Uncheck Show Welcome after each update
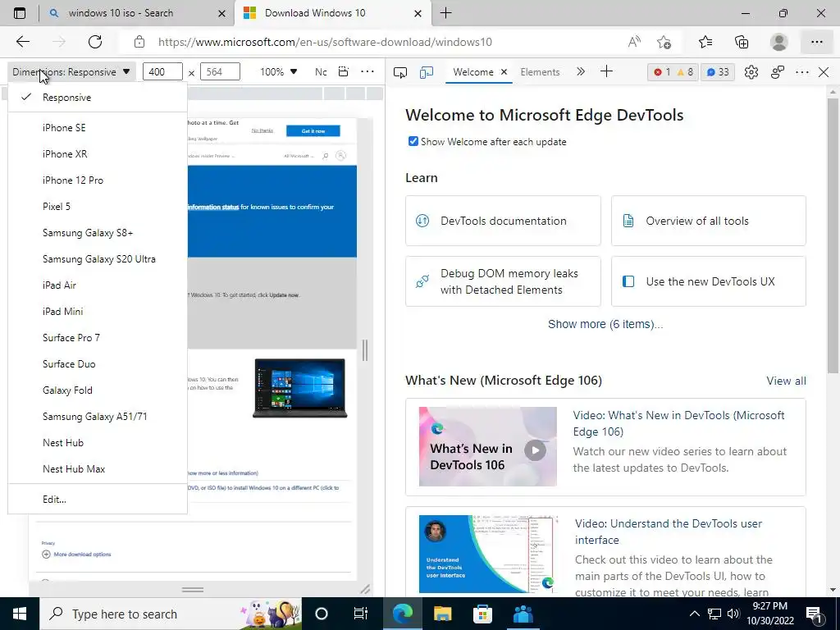Viewport: 840px width, 630px height. click(x=413, y=141)
